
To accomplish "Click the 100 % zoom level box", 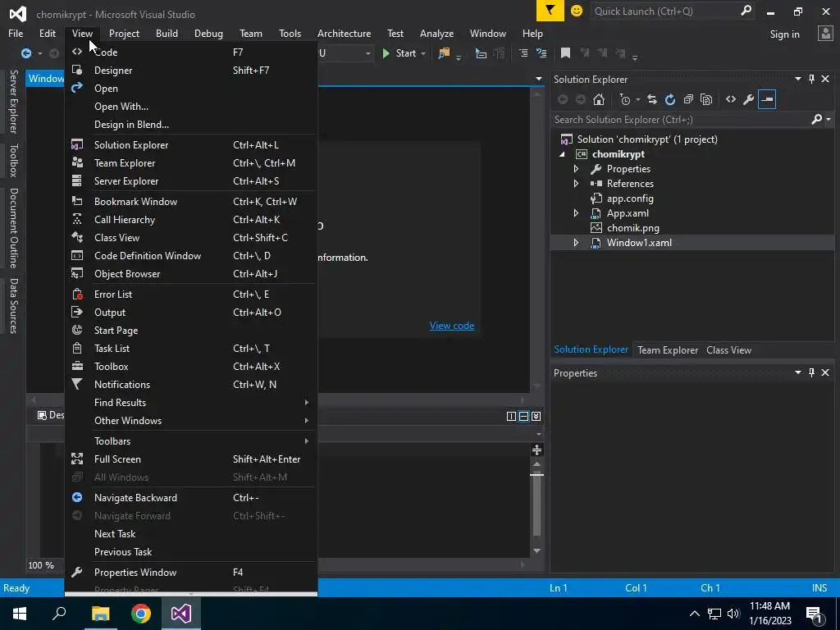I will click(41, 565).
